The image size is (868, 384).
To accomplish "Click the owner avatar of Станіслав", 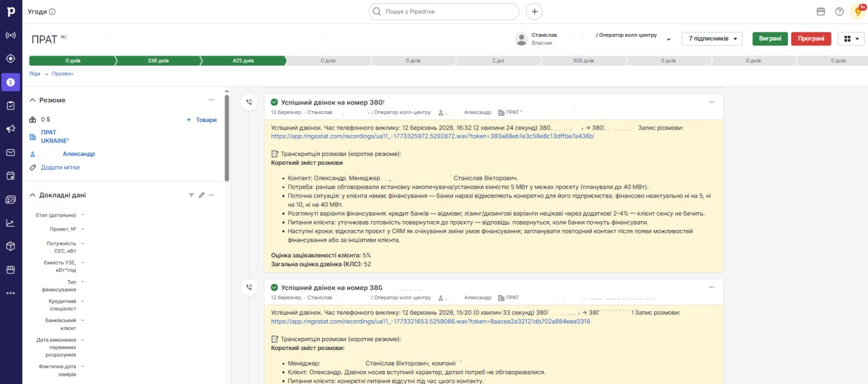I will tap(521, 39).
